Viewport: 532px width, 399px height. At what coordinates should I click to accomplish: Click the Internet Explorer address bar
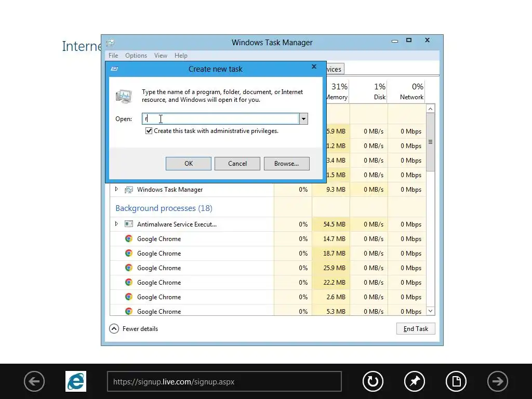(x=224, y=381)
